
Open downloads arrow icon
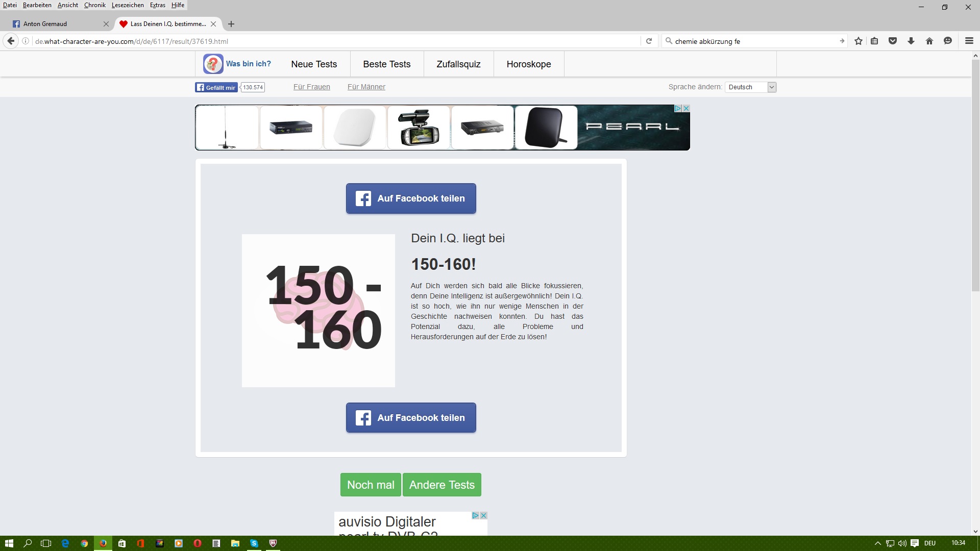(911, 41)
